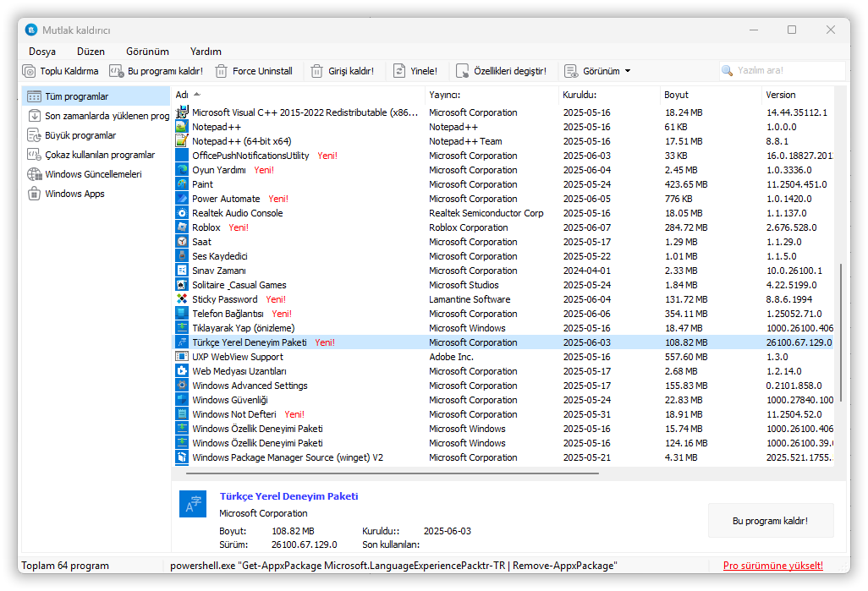This screenshot has height=591, width=868.
Task: Select the Windows Advanced Settings row
Action: click(503, 386)
